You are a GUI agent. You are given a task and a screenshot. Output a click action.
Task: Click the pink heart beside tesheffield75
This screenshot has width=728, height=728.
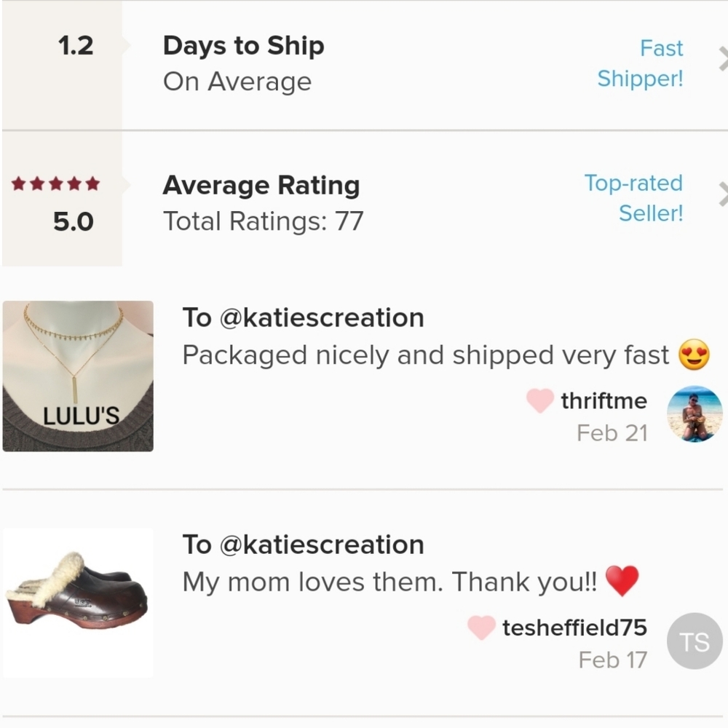(481, 627)
